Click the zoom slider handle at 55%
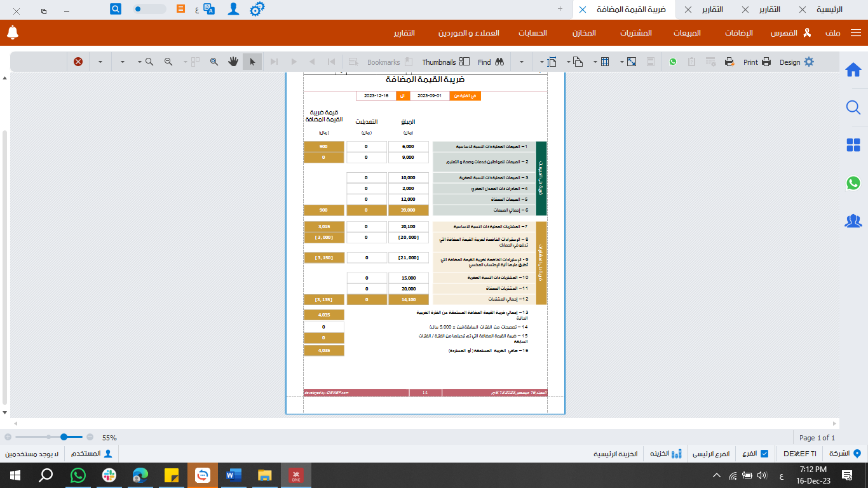The height and width of the screenshot is (488, 868). point(64,437)
